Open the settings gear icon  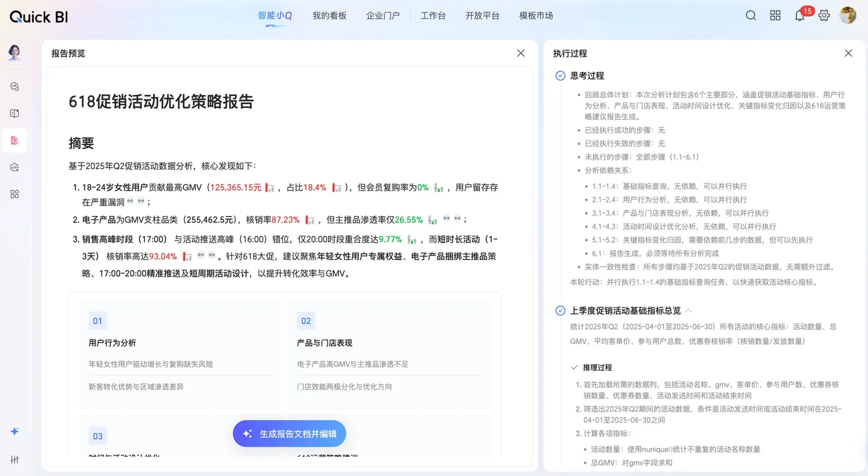[824, 16]
